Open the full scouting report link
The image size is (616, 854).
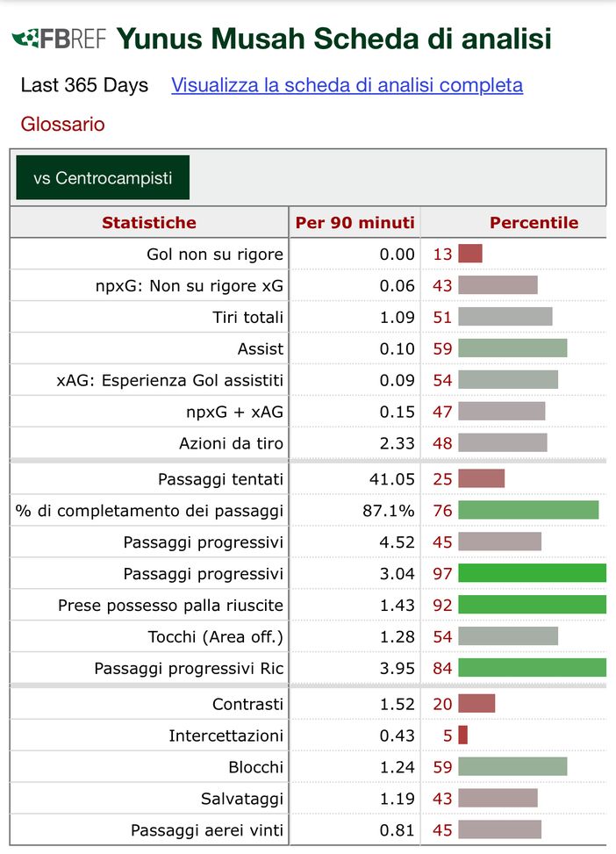[x=347, y=85]
